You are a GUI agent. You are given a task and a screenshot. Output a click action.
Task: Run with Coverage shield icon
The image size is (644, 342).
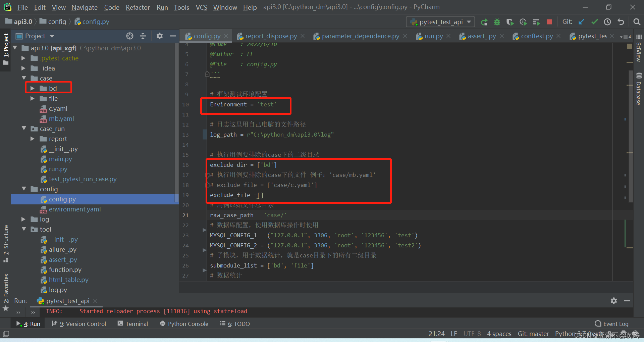click(510, 22)
